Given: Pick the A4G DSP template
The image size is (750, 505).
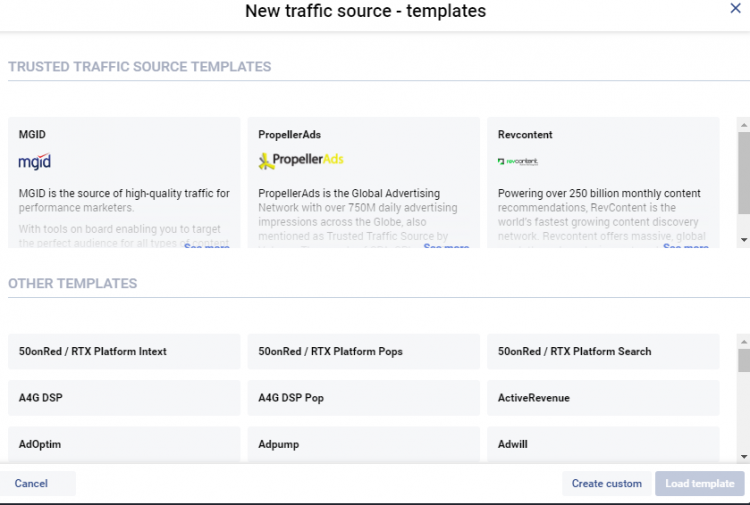Looking at the screenshot, I should coord(124,398).
